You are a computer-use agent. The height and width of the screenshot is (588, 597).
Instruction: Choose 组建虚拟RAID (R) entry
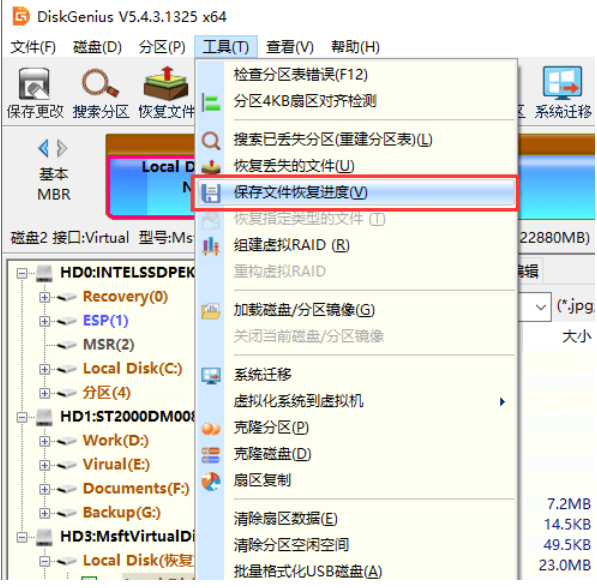pyautogui.click(x=356, y=245)
